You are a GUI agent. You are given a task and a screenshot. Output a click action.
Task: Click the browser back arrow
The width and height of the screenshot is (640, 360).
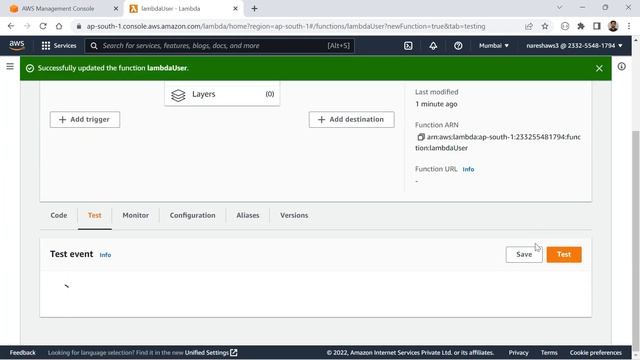point(11,26)
